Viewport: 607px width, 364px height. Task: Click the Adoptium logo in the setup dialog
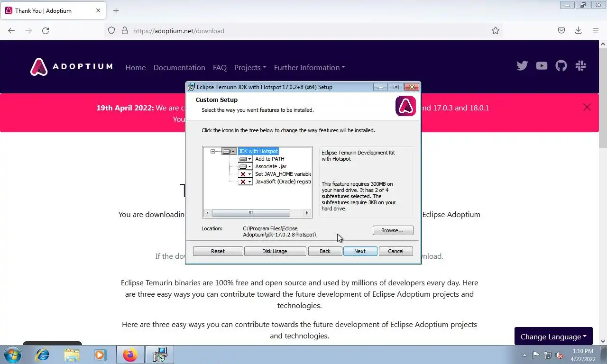click(405, 106)
